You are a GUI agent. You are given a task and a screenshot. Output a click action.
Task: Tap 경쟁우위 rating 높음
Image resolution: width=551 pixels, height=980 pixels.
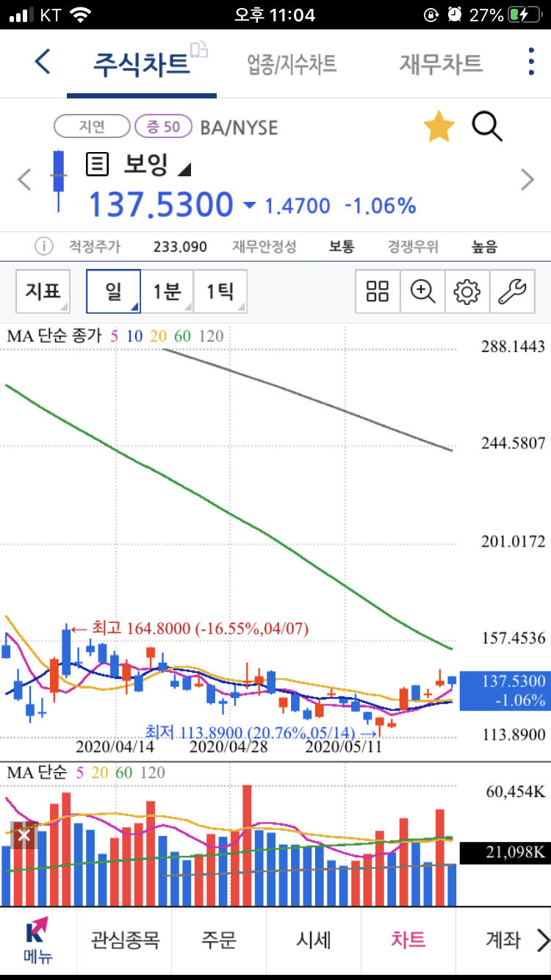484,247
